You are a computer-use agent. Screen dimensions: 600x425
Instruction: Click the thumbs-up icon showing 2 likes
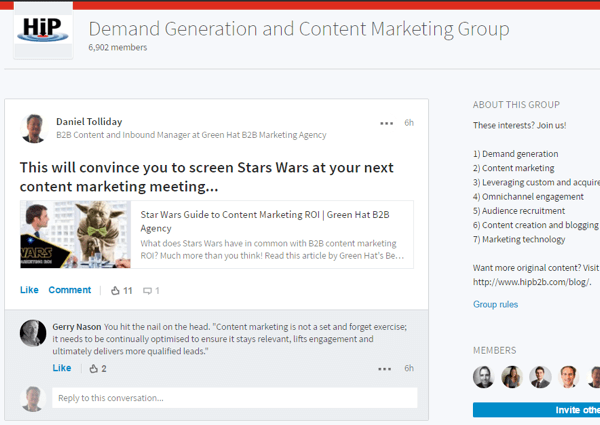click(94, 369)
